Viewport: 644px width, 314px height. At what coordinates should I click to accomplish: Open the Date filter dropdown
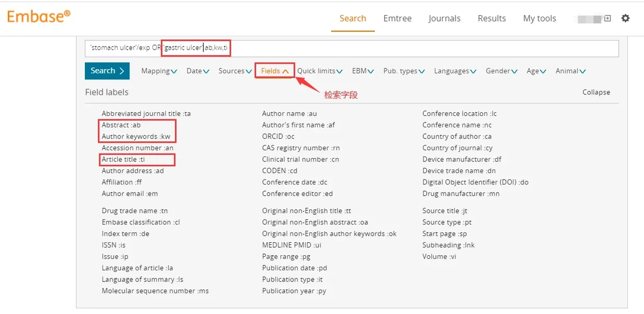[198, 71]
